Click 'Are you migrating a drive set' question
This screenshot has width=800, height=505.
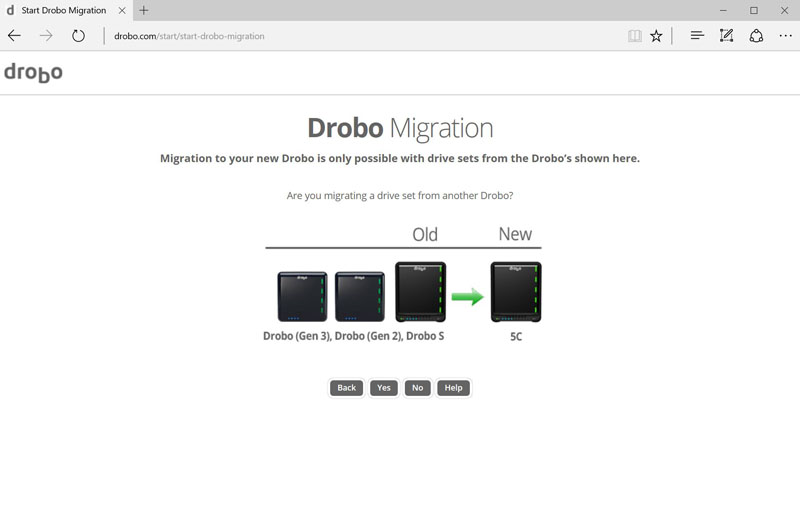coord(400,196)
